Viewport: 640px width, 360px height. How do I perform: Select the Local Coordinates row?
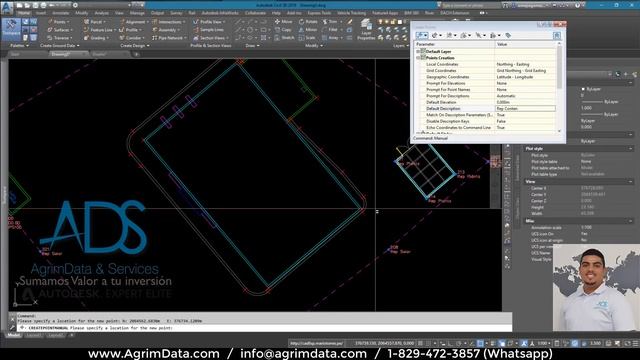[x=485, y=64]
